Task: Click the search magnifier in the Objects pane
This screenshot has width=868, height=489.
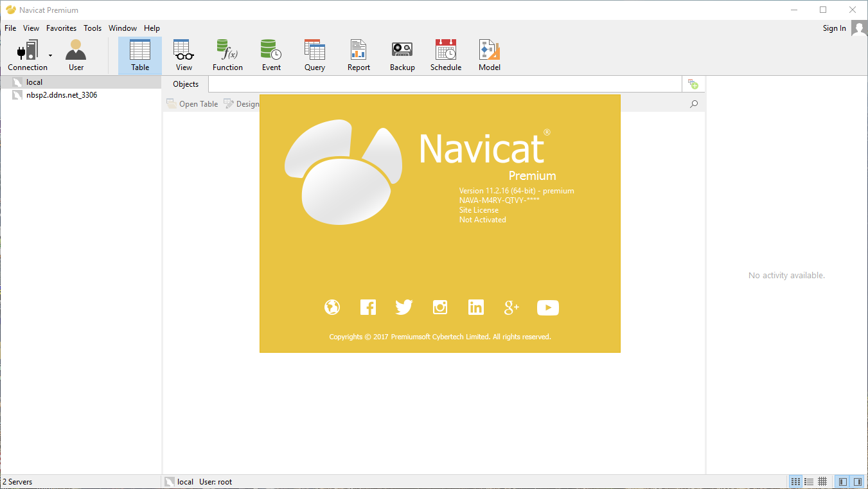Action: click(693, 103)
